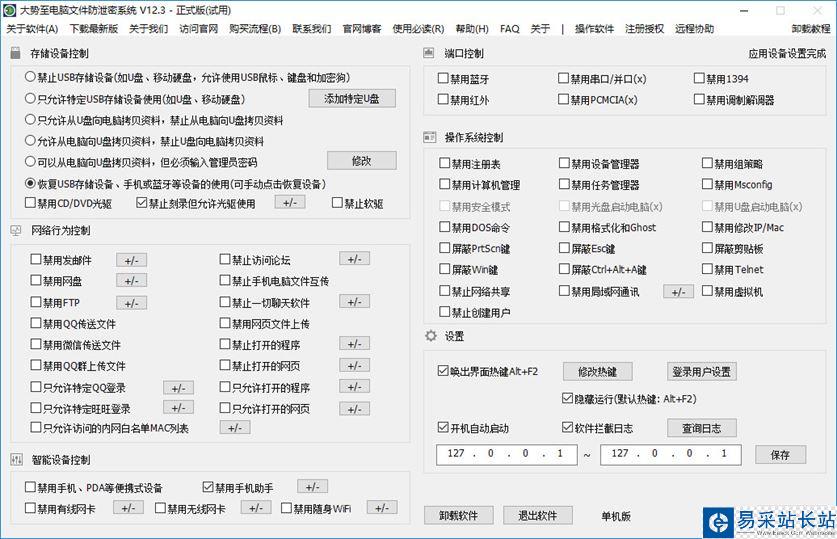The width and height of the screenshot is (837, 539).
Task: Uncheck 禁用手机助手 option
Action: 208,487
